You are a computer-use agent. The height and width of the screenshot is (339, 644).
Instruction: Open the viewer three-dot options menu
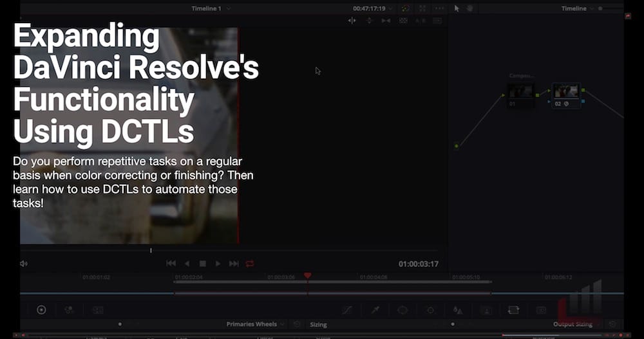pyautogui.click(x=439, y=8)
